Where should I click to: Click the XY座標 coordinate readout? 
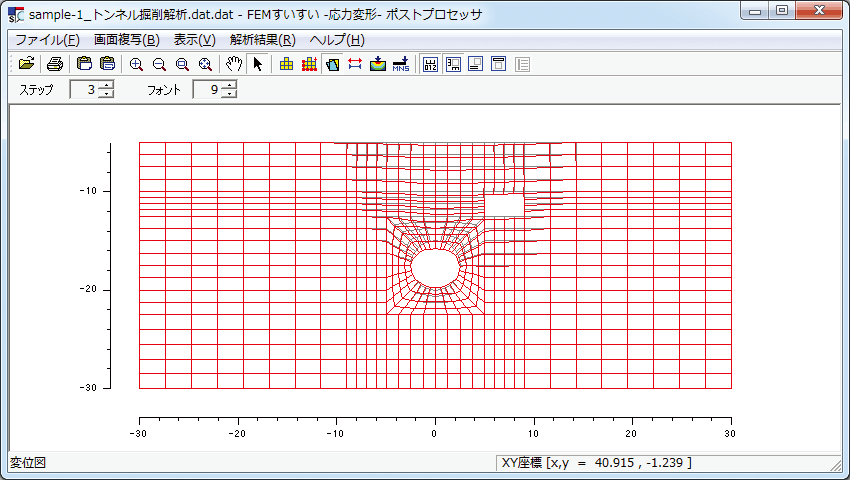coord(596,463)
